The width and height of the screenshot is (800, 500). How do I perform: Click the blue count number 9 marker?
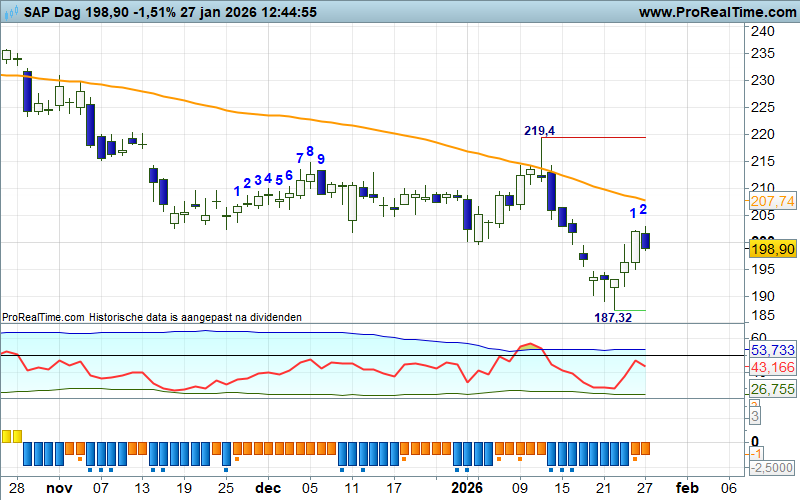[321, 159]
